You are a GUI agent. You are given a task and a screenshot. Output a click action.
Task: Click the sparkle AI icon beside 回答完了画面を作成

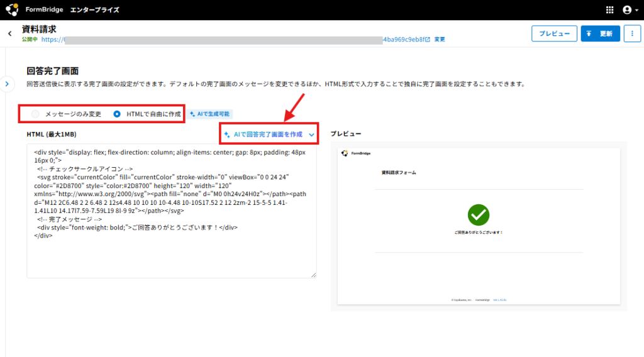226,135
